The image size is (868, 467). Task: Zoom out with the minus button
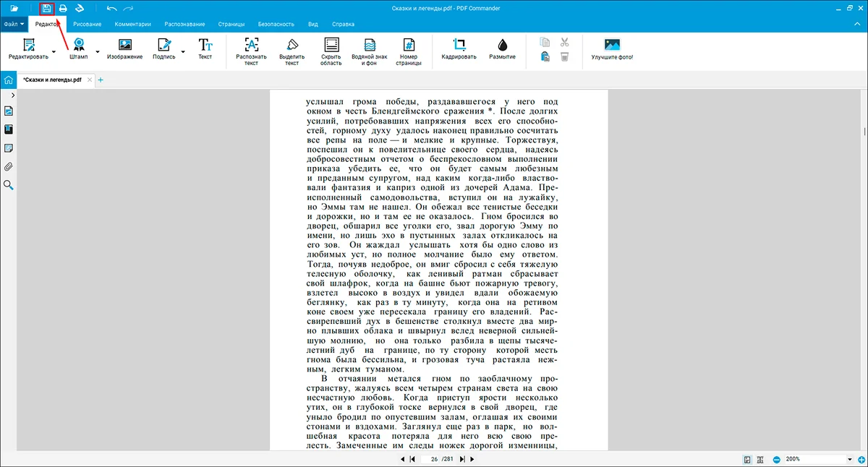click(x=776, y=460)
